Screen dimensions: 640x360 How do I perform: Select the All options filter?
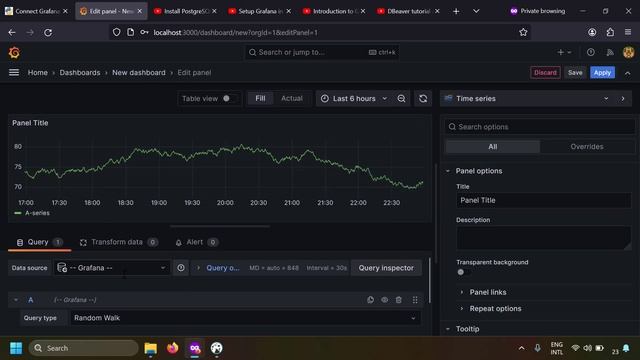(x=493, y=147)
